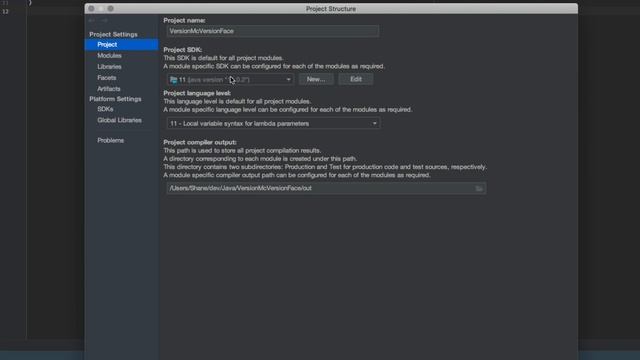The height and width of the screenshot is (360, 640).
Task: Go to the Facets section
Action: coord(107,78)
